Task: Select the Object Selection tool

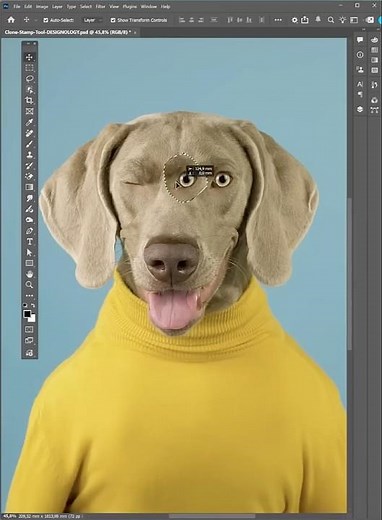Action: click(x=29, y=90)
